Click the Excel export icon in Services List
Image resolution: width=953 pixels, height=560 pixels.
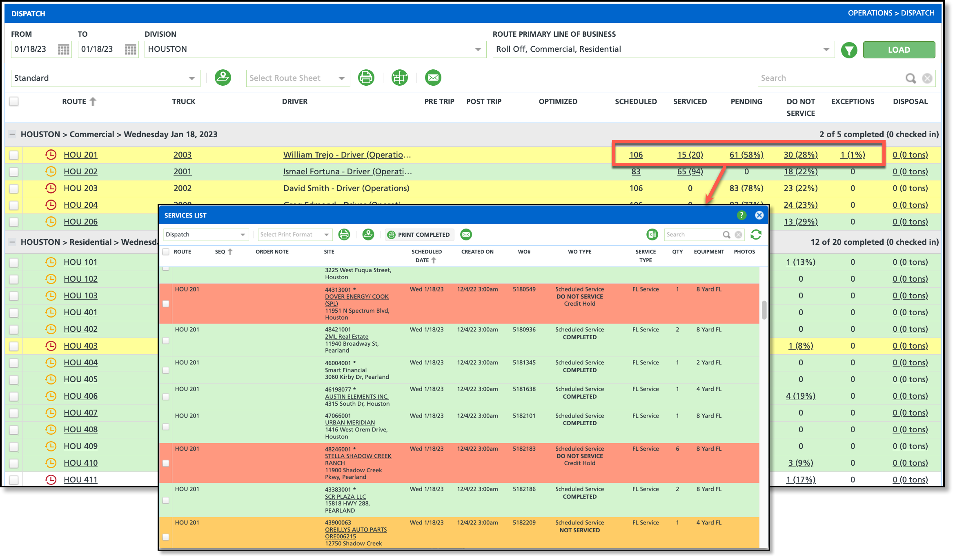(652, 235)
